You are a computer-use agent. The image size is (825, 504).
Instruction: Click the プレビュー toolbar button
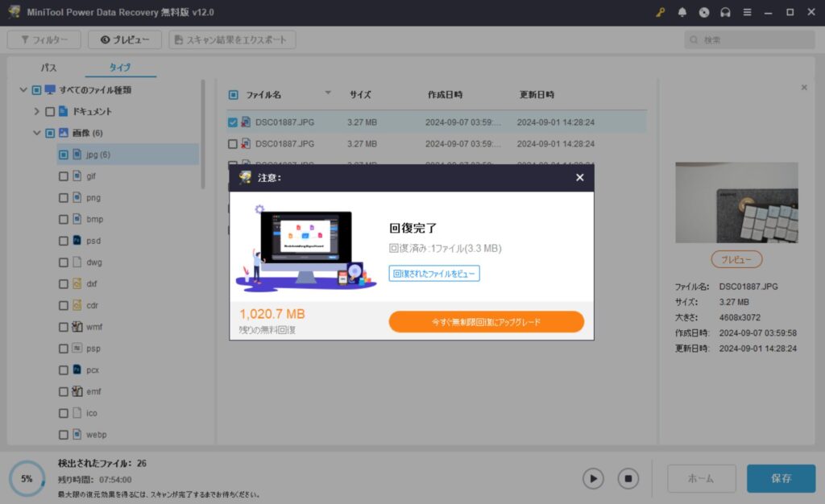click(x=125, y=40)
